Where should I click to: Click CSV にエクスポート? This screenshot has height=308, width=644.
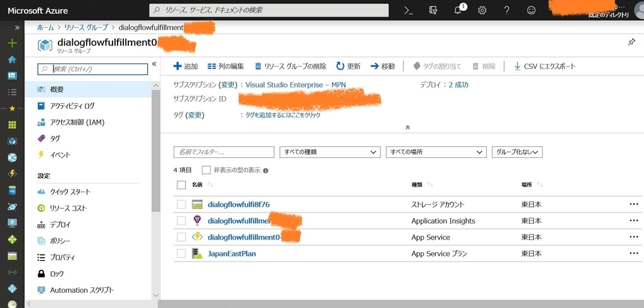point(545,66)
